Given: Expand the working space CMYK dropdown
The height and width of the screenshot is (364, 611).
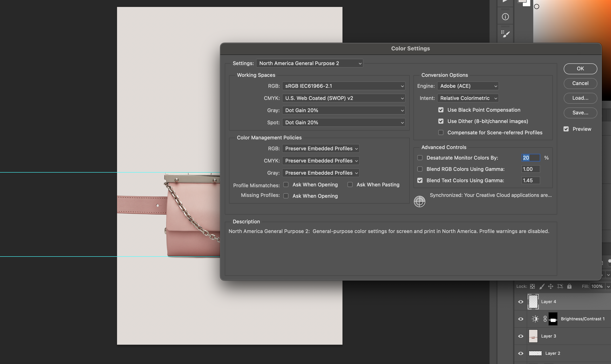Looking at the screenshot, I should [344, 98].
